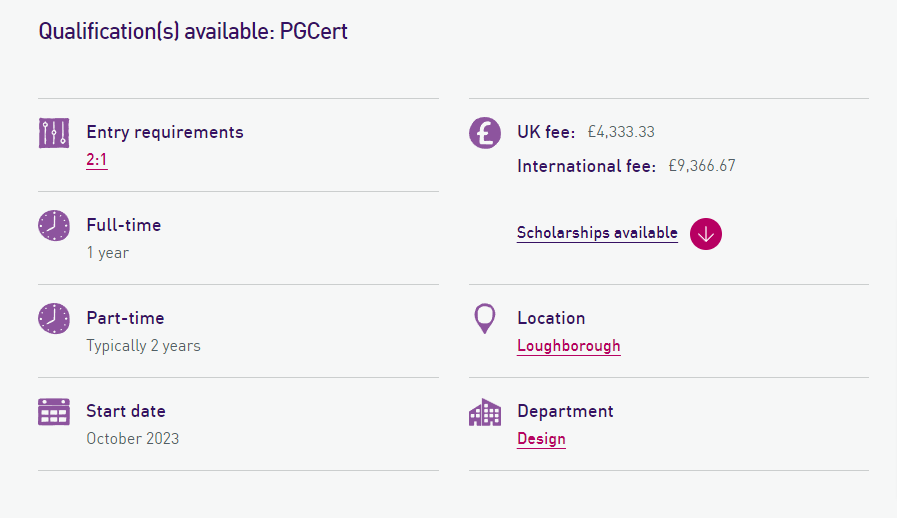Open the 2:1 entry requirements link
The image size is (897, 518).
pos(97,160)
